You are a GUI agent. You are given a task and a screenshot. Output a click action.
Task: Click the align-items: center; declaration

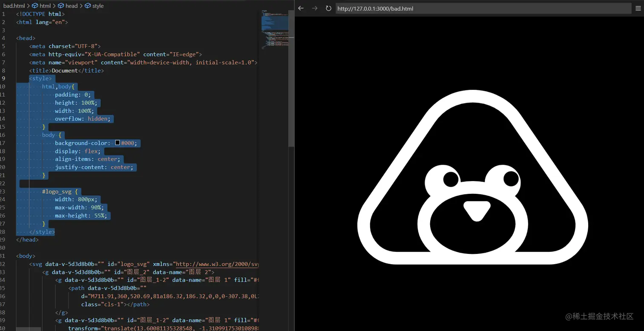click(x=88, y=159)
